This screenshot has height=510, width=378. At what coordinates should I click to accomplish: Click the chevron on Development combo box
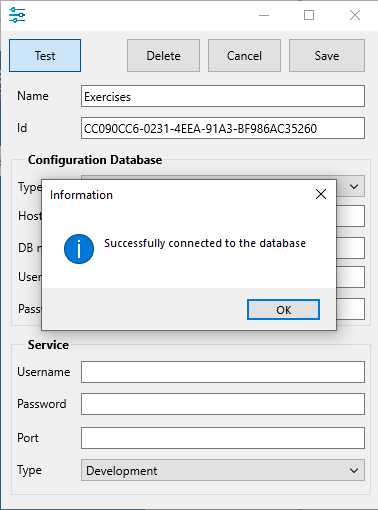click(354, 471)
